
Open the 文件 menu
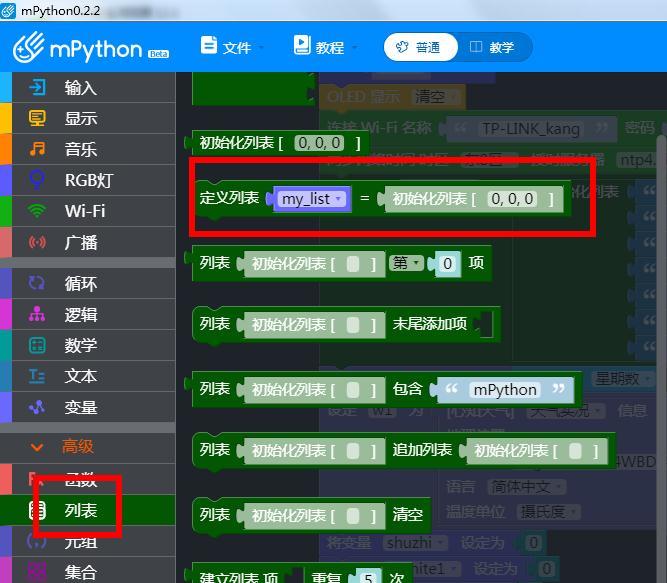[231, 47]
